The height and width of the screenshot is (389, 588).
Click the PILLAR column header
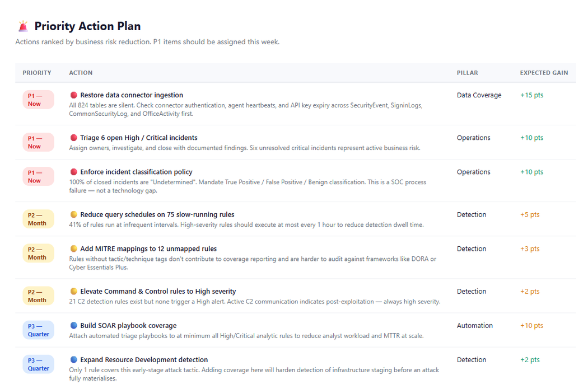[x=467, y=73]
